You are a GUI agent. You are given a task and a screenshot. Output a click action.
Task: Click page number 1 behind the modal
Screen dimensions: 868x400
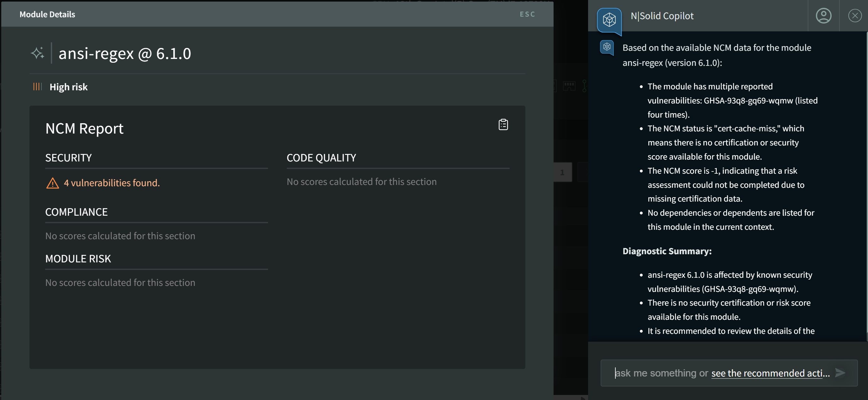(x=562, y=172)
